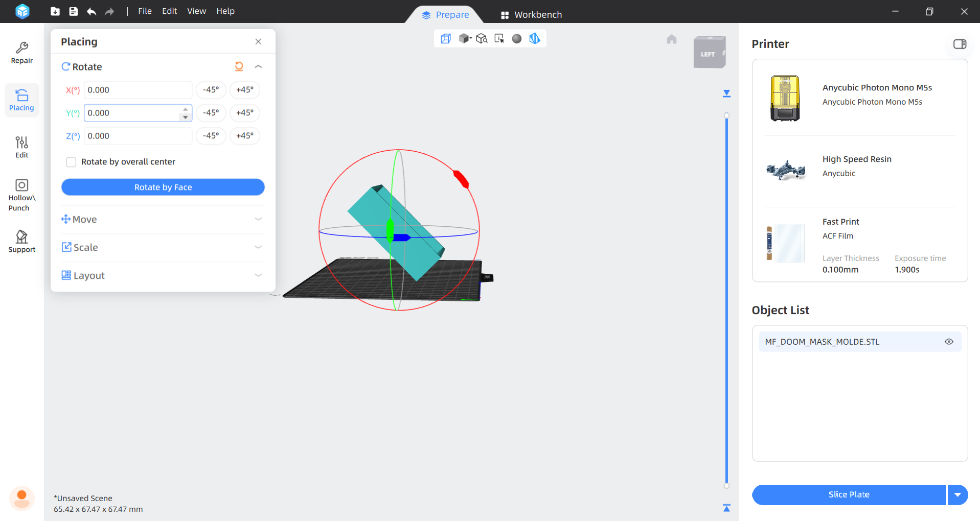The image size is (980, 521).
Task: Expand the Scale section
Action: click(x=258, y=247)
